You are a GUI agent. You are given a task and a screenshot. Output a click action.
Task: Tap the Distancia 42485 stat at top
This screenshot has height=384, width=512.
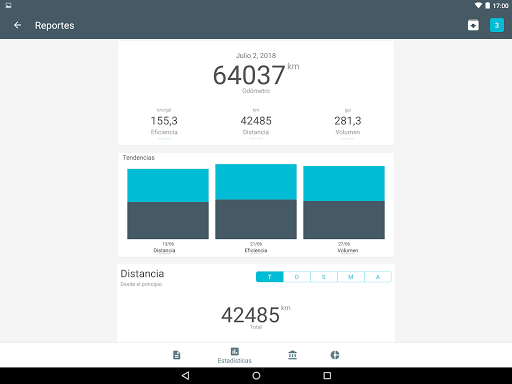(256, 122)
